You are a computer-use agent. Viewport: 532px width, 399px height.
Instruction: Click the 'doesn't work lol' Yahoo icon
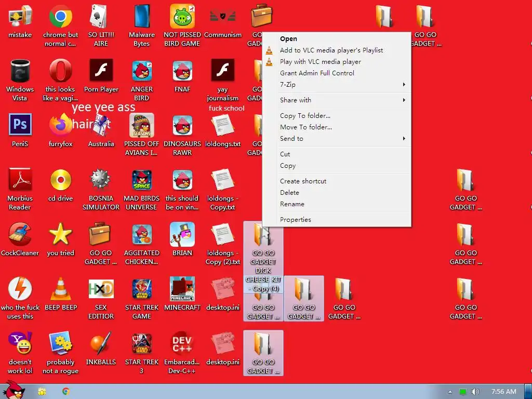[x=20, y=353]
